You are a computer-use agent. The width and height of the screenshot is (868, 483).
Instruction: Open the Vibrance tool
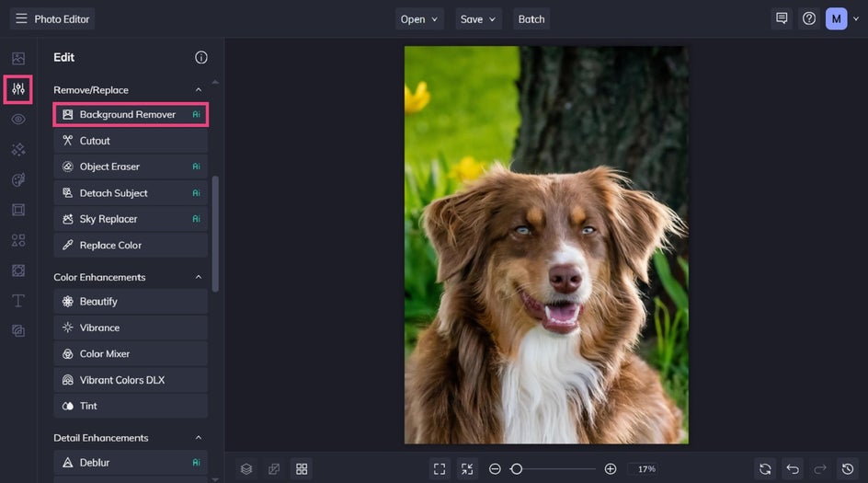131,328
